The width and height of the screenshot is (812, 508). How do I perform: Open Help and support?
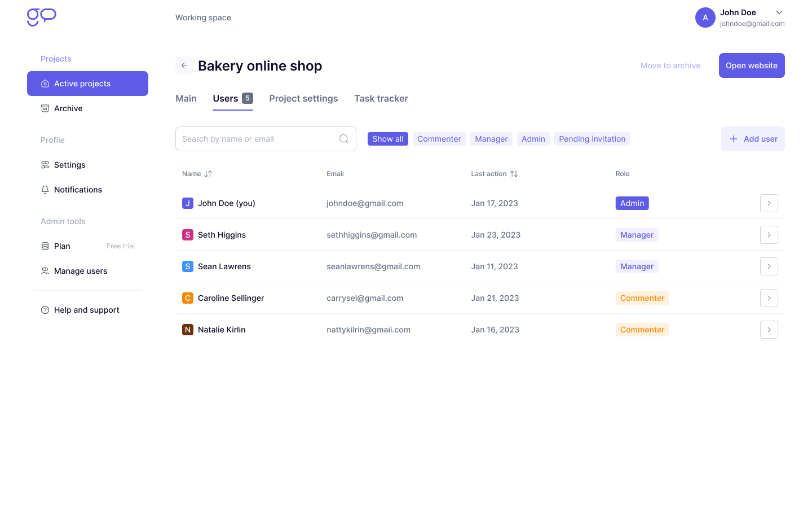tap(86, 310)
